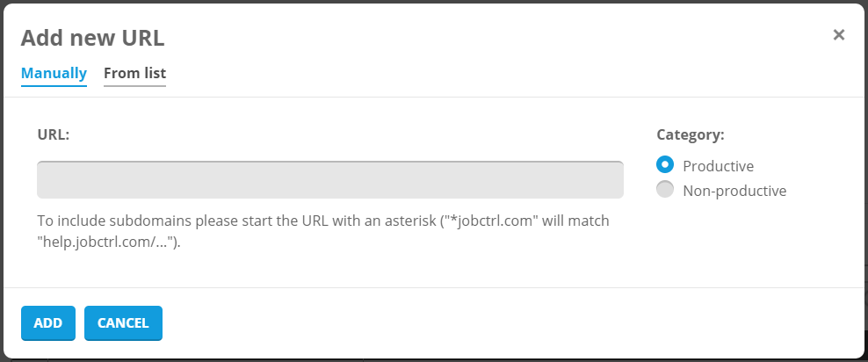Viewport: 868px width, 362px height.
Task: Click the filled blue circle beside Productive
Action: tap(665, 164)
